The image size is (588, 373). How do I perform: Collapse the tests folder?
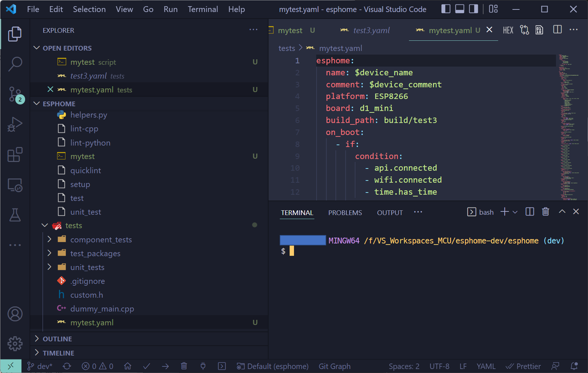click(x=45, y=225)
